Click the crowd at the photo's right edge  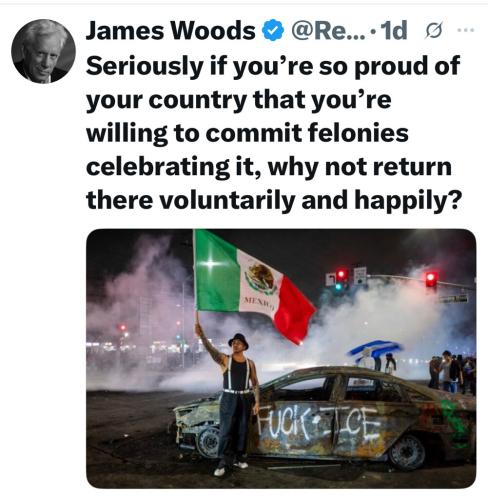click(452, 371)
